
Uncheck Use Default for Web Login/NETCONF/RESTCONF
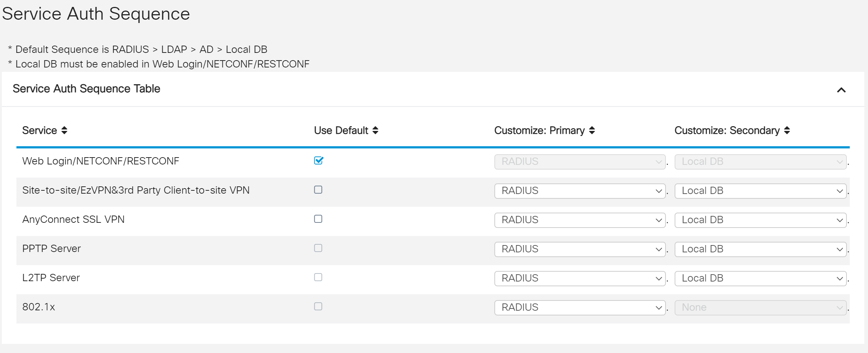[x=319, y=160]
